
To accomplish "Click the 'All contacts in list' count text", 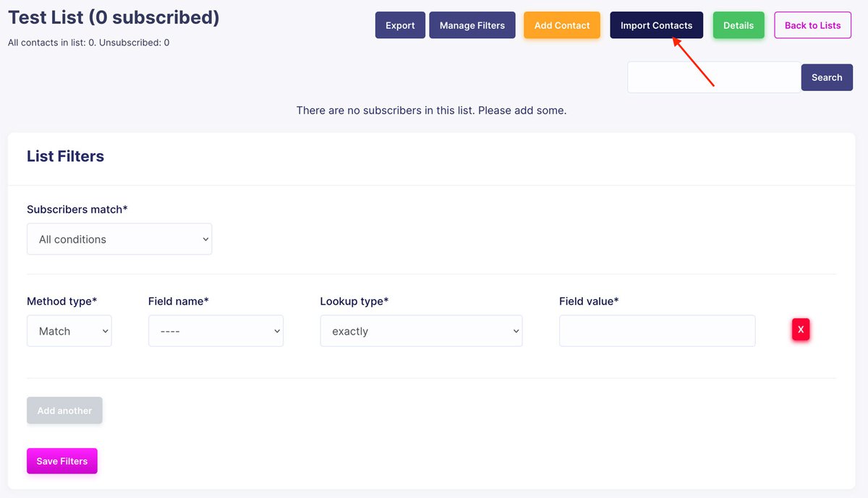I will 88,43.
